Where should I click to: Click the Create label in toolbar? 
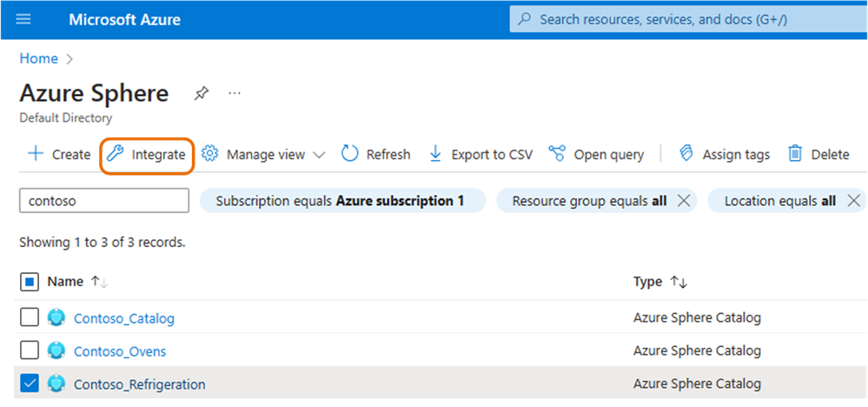pos(71,155)
